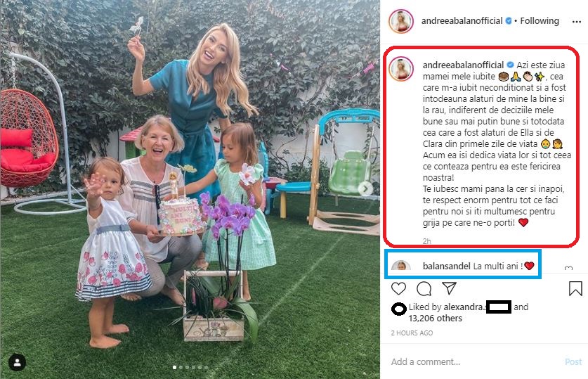This screenshot has width=588, height=379.
Task: Open the 2 HOURS AGO timestamp link
Action: click(412, 333)
